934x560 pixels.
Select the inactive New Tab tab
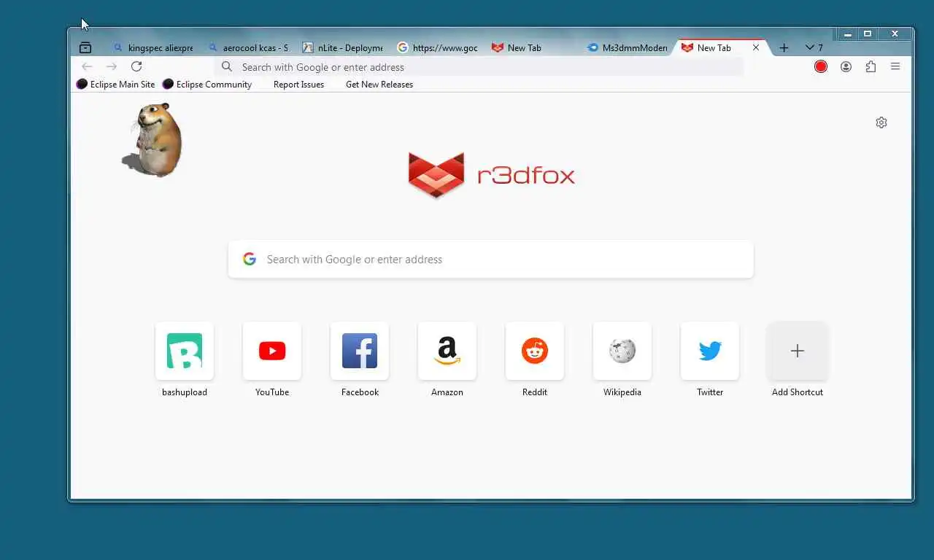tap(532, 48)
